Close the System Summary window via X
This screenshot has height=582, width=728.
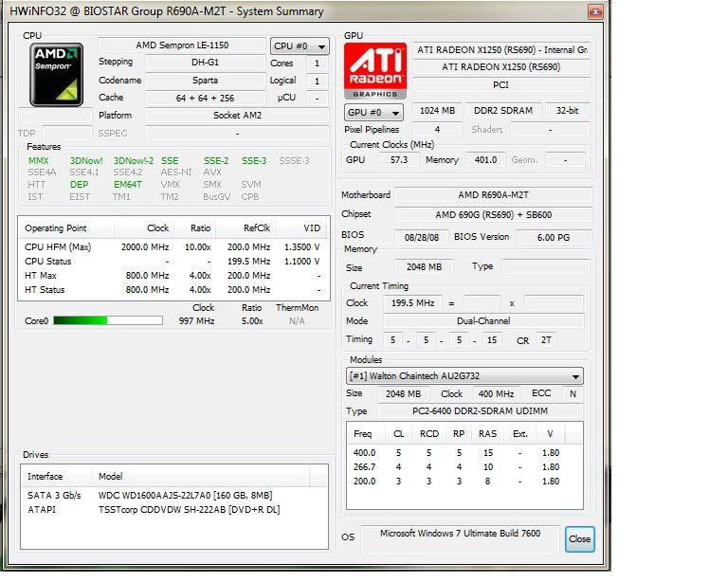(595, 11)
